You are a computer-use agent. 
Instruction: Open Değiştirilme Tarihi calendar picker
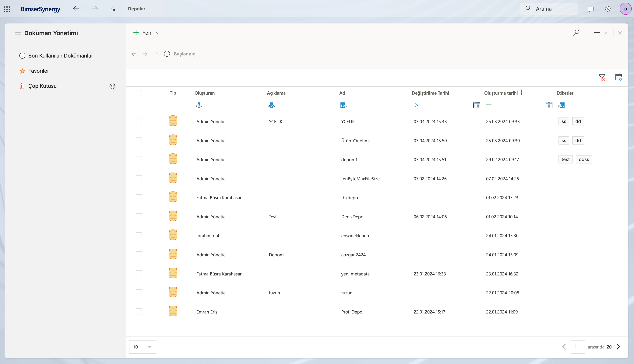tap(477, 105)
